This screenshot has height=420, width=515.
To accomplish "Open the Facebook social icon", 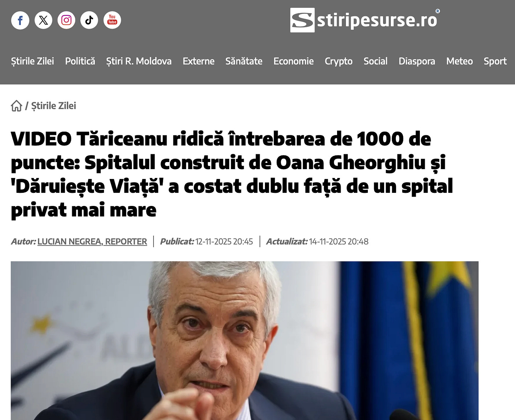I will (20, 20).
